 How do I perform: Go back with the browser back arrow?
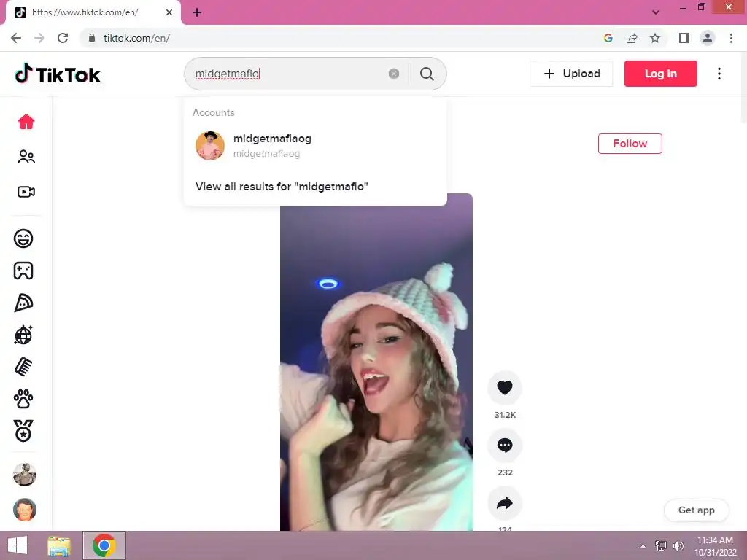(16, 38)
